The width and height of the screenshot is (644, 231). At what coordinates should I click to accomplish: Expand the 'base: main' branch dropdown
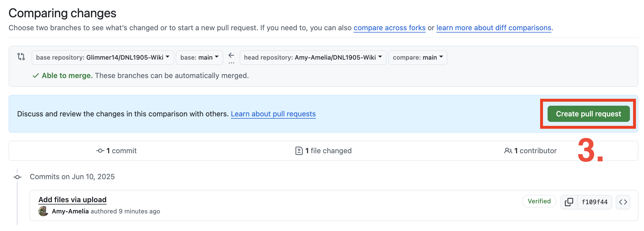click(199, 58)
